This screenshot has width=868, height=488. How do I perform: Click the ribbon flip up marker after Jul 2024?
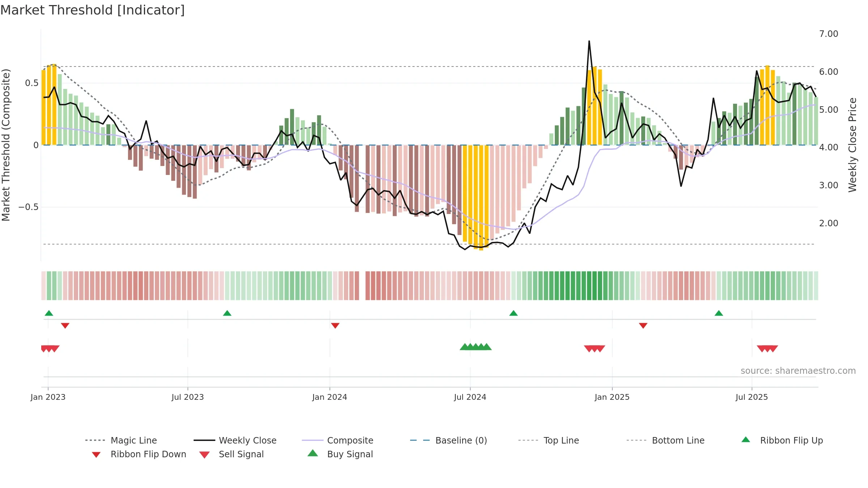coord(514,313)
